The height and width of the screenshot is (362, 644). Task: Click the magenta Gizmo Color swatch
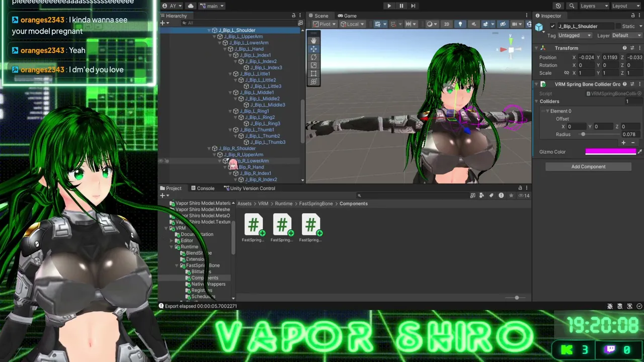[x=611, y=151]
